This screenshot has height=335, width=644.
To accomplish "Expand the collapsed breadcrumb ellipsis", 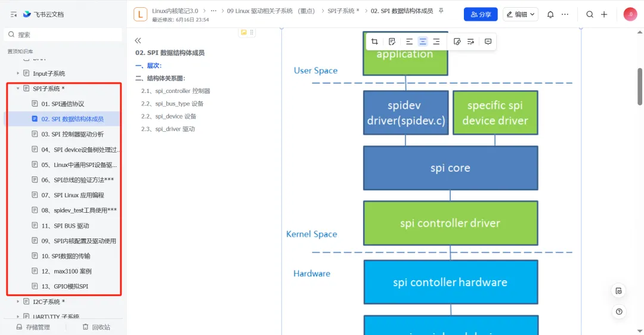I will tap(213, 11).
